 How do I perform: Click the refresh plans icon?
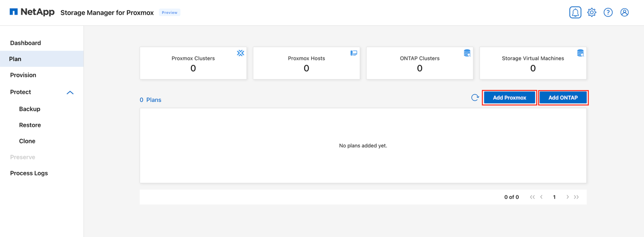pyautogui.click(x=475, y=98)
